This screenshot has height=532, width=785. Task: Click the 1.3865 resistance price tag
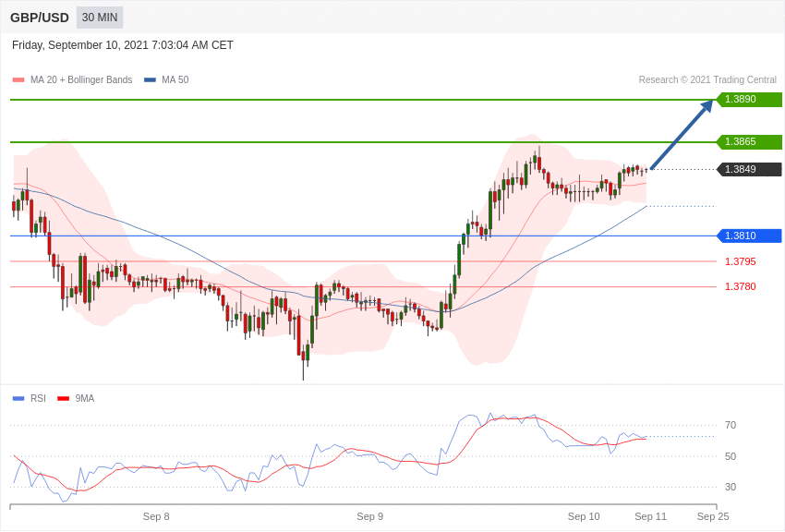click(x=750, y=141)
